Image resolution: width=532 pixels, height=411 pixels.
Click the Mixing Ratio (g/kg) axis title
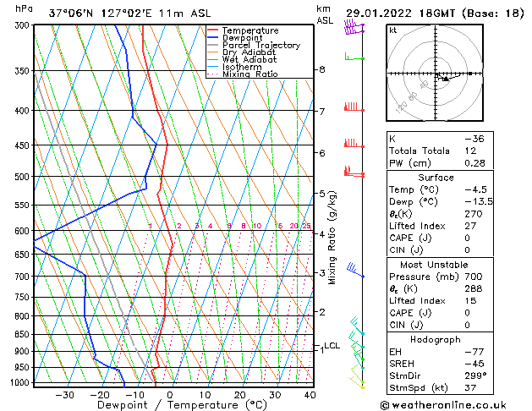click(332, 238)
